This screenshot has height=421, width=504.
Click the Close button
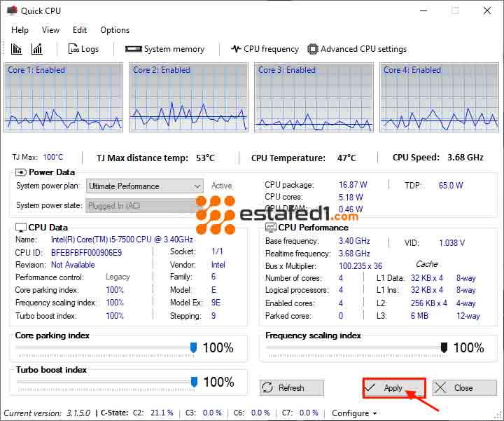(465, 388)
